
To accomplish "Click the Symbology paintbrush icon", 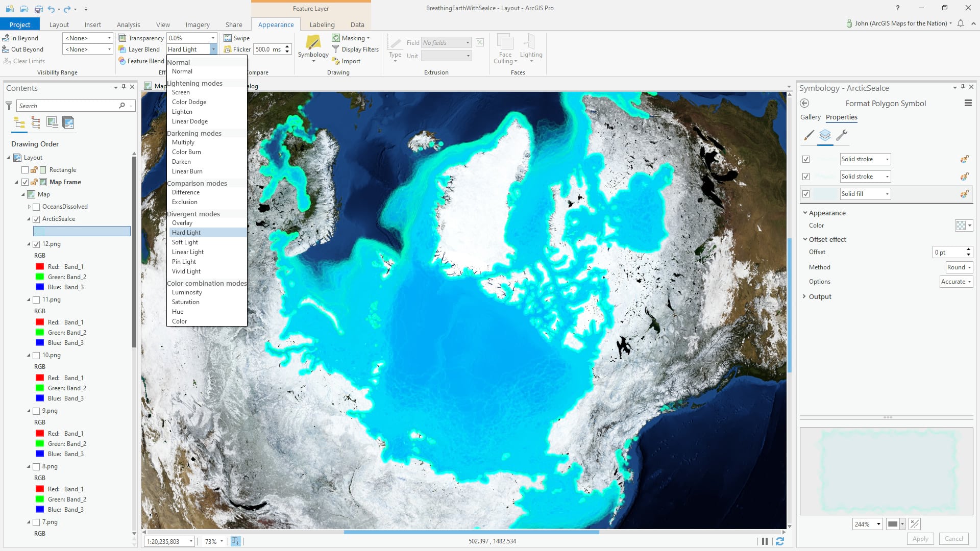I will (x=313, y=43).
